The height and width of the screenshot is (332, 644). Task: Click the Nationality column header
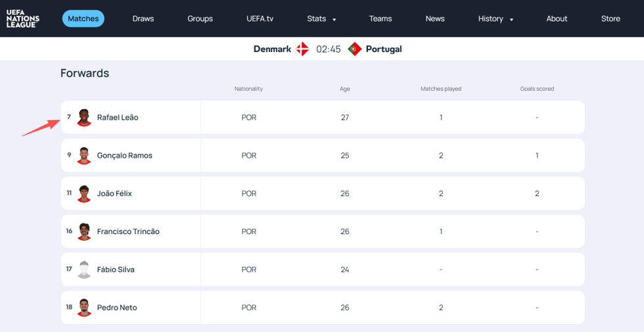click(248, 89)
